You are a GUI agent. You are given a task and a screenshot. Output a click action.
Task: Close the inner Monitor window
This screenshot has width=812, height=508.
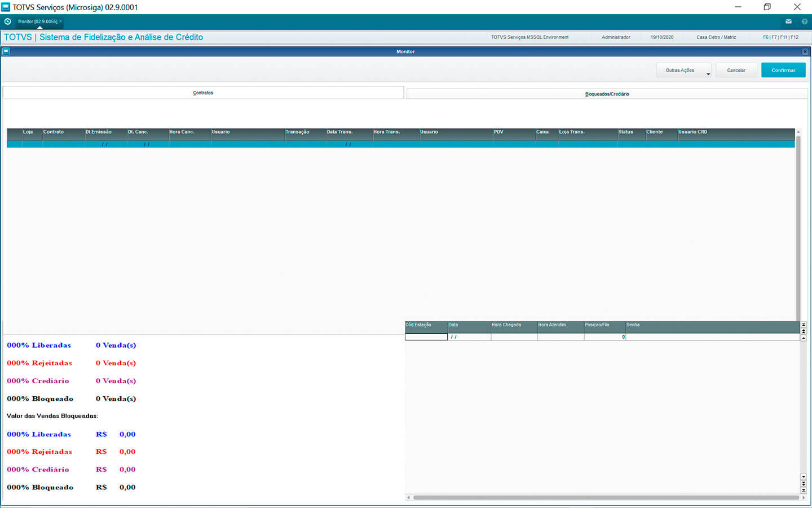pyautogui.click(x=805, y=51)
